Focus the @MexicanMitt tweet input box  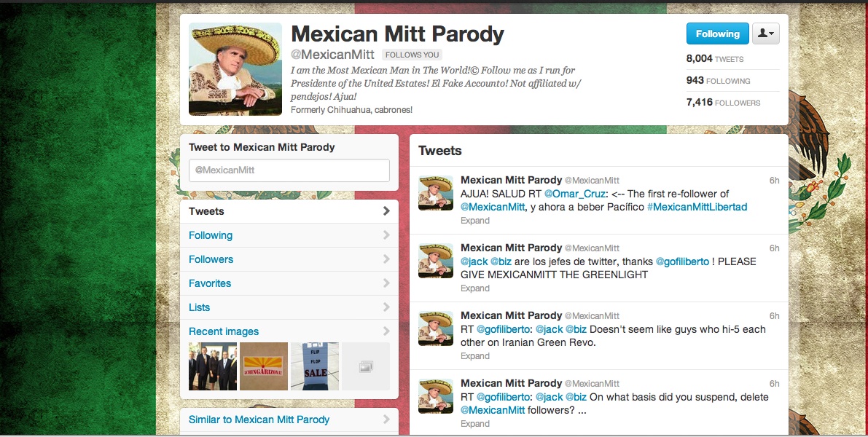[289, 170]
